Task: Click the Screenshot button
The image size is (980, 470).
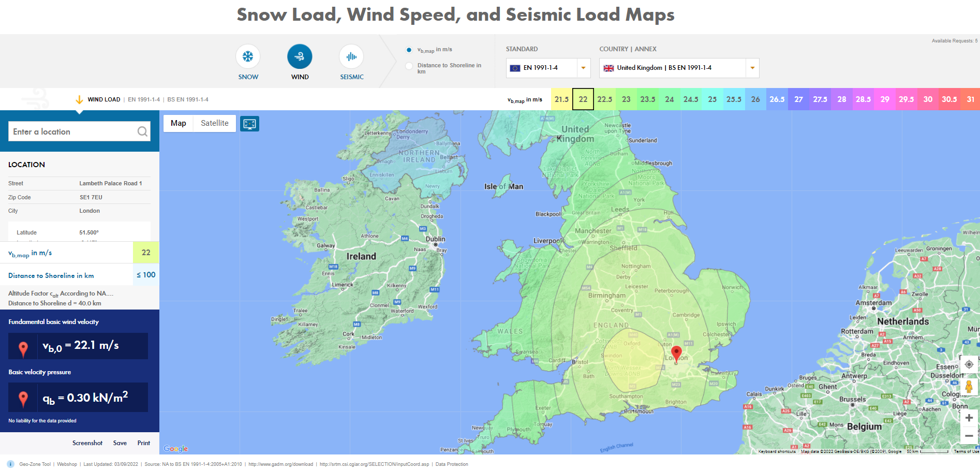Action: tap(87, 443)
